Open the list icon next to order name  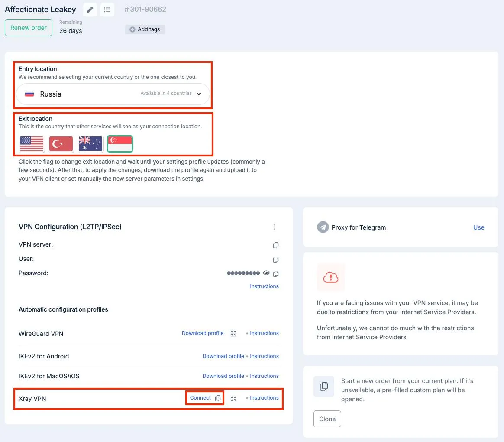(x=107, y=10)
